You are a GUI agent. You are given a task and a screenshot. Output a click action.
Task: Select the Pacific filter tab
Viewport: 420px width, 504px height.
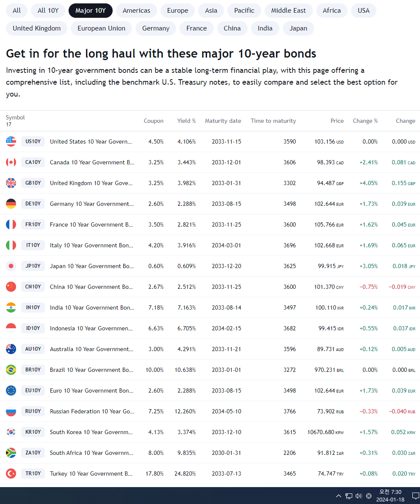(244, 11)
